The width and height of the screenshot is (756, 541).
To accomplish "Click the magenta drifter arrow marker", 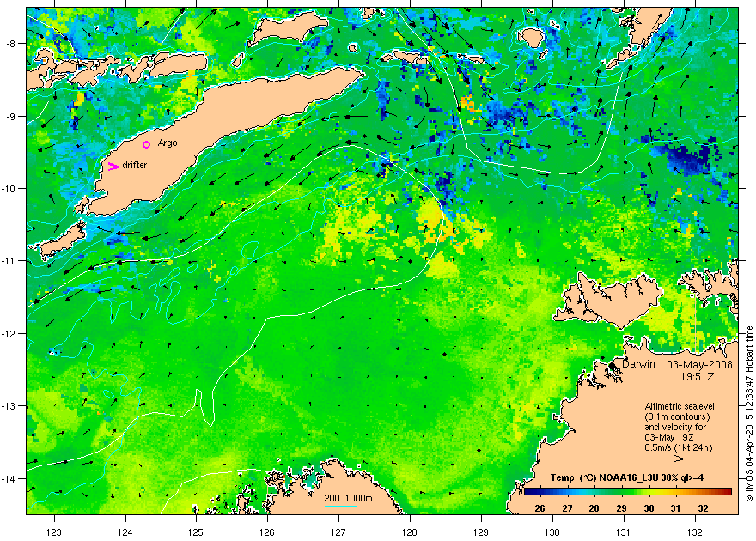I will pyautogui.click(x=113, y=167).
